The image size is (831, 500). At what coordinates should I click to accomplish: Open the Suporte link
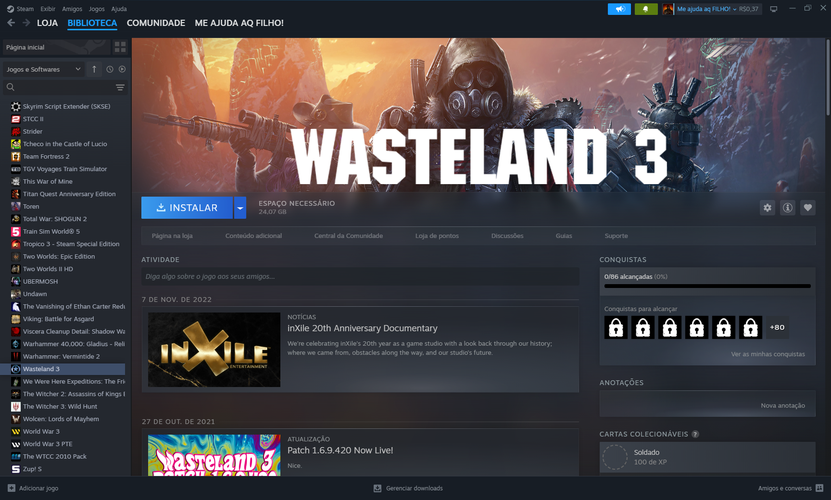(616, 236)
